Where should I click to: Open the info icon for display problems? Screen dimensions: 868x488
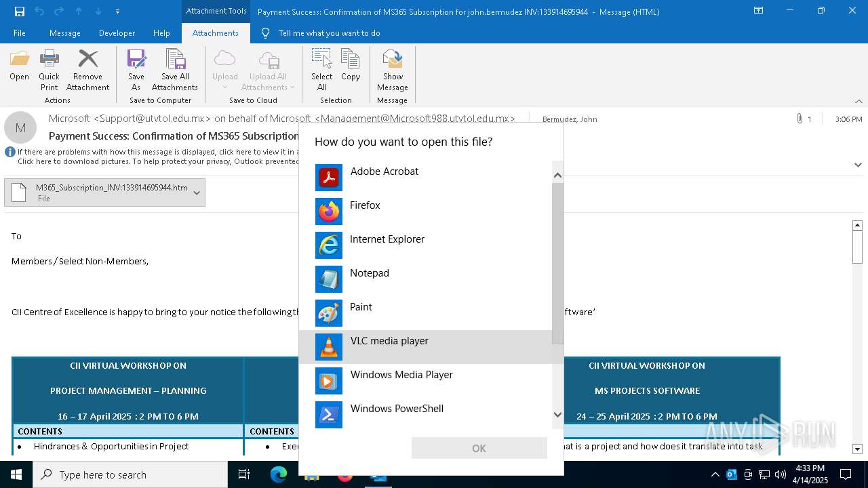pos(10,152)
